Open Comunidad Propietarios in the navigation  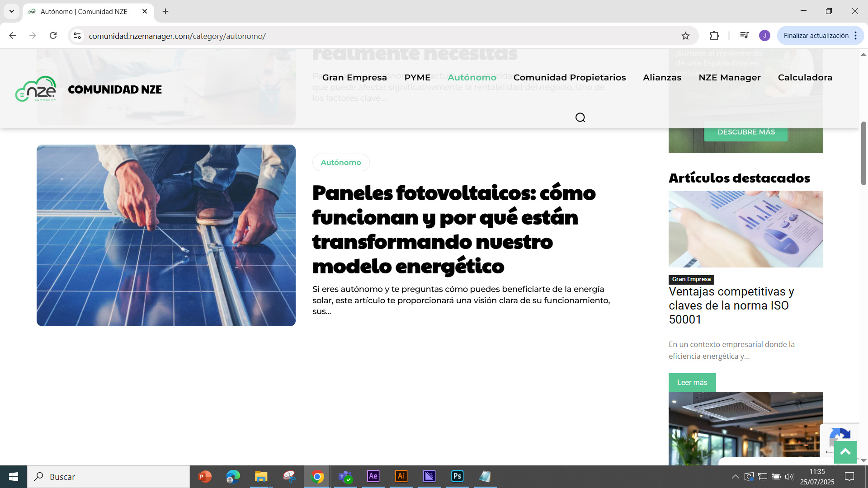pos(570,77)
